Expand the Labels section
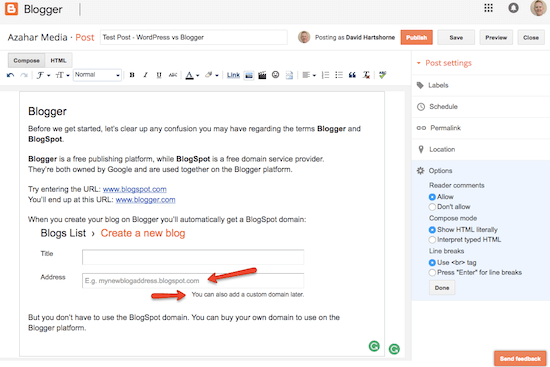550x367 pixels. 481,85
